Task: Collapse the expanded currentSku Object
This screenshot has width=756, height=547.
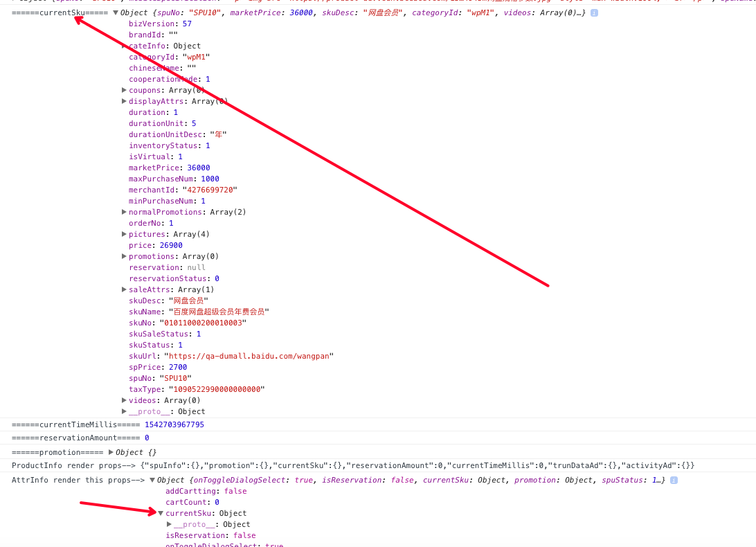Action: pos(115,12)
